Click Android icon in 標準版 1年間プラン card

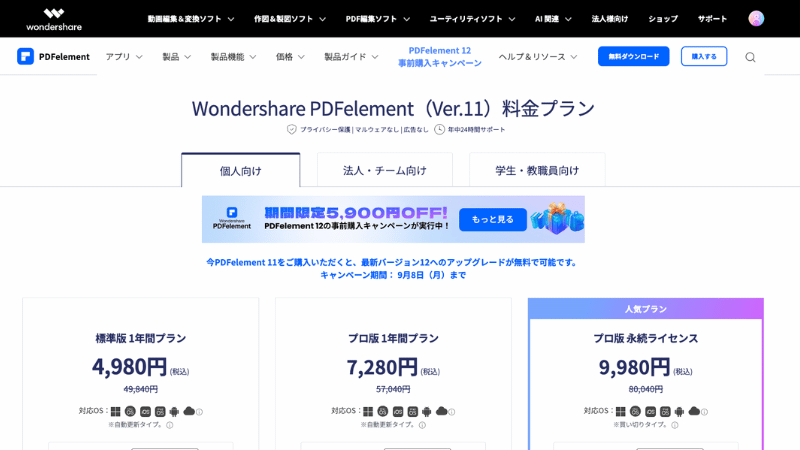click(174, 412)
